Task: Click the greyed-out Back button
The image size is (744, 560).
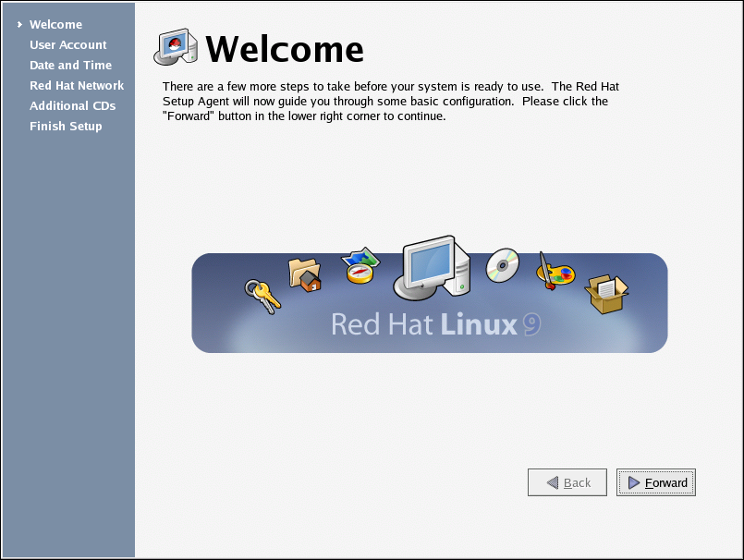Action: click(567, 482)
